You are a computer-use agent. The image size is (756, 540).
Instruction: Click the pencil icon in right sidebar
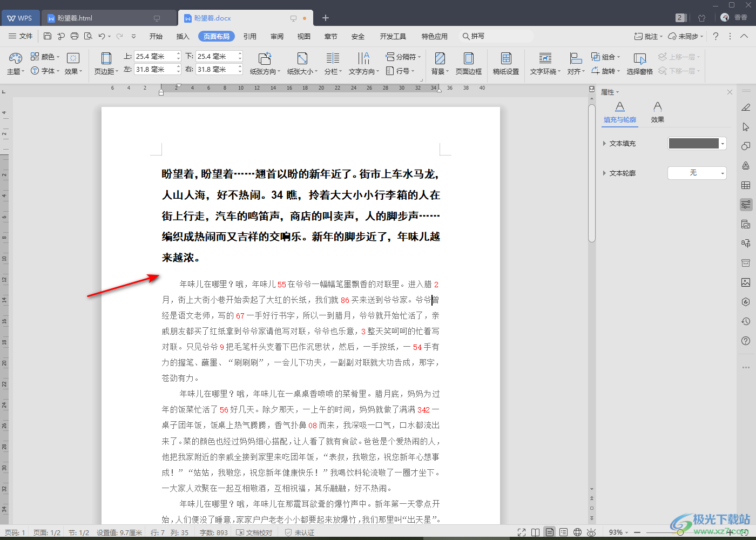[x=746, y=107]
